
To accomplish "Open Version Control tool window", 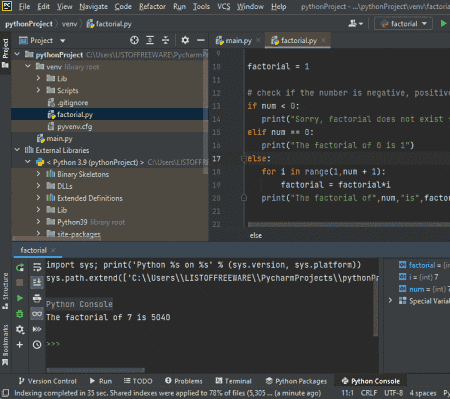I will pos(48,381).
